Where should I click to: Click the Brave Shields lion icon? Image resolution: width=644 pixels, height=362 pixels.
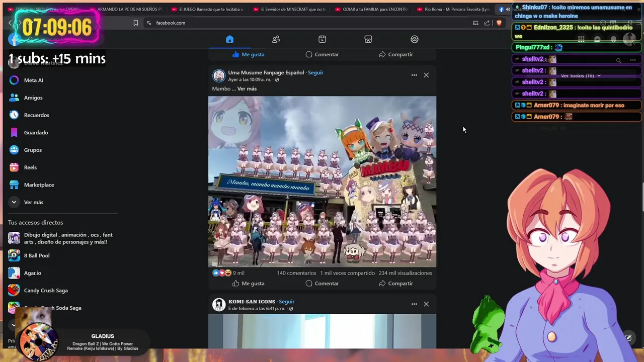[x=499, y=23]
